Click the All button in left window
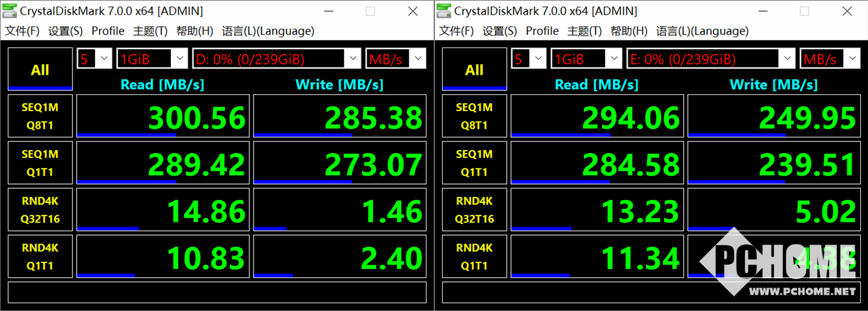868x311 pixels. point(40,69)
